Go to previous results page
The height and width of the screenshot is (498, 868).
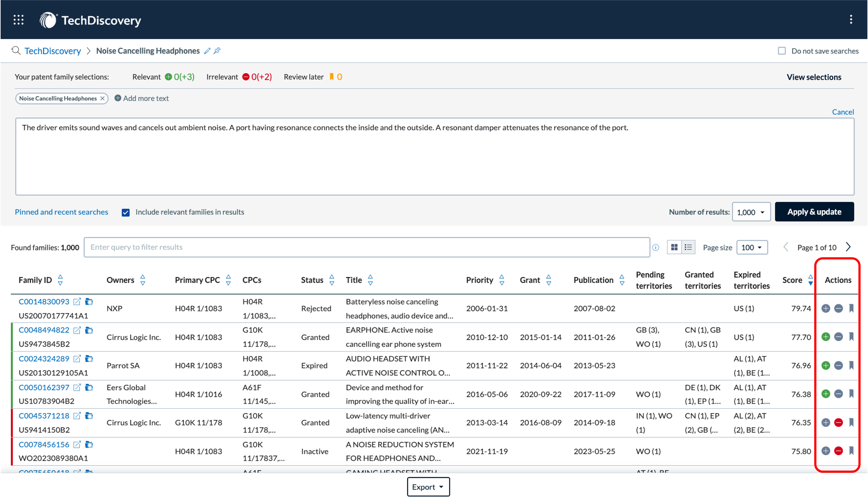786,247
